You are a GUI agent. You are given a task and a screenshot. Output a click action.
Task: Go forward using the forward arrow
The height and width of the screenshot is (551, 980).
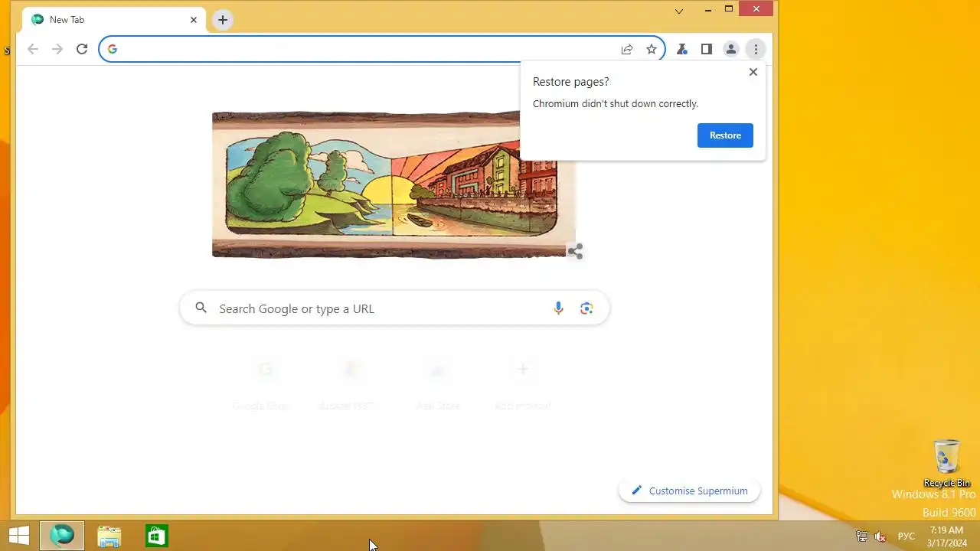[x=57, y=49]
